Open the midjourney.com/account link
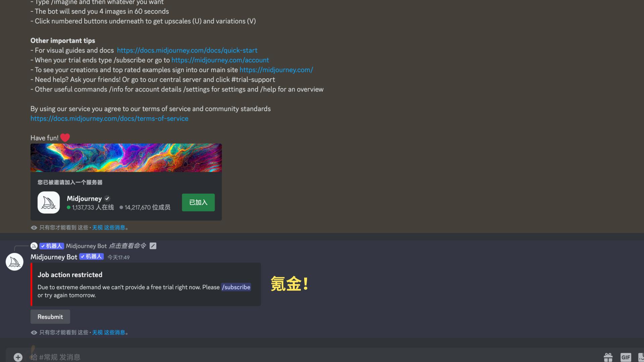644x362 pixels. [220, 60]
